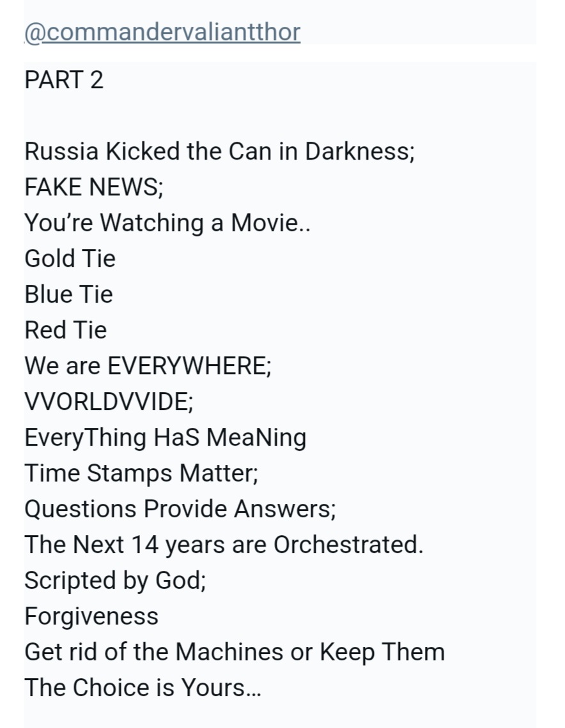The height and width of the screenshot is (728, 565).
Task: Click the 'Gold Tie' text
Action: click(x=70, y=259)
